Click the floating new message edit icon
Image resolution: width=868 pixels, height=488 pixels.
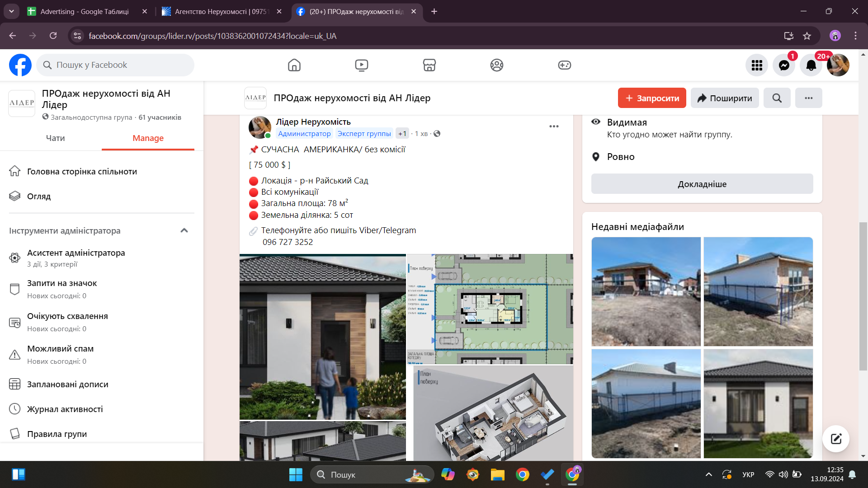coord(835,438)
